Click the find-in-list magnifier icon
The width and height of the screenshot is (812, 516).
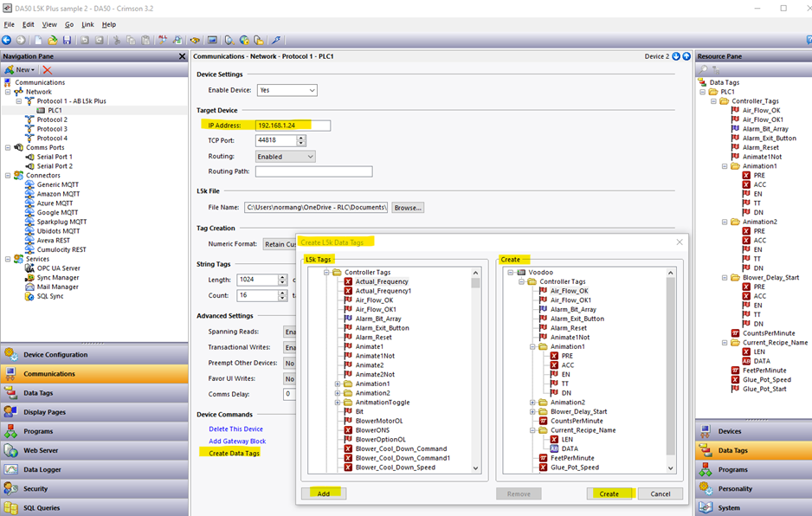(x=177, y=40)
